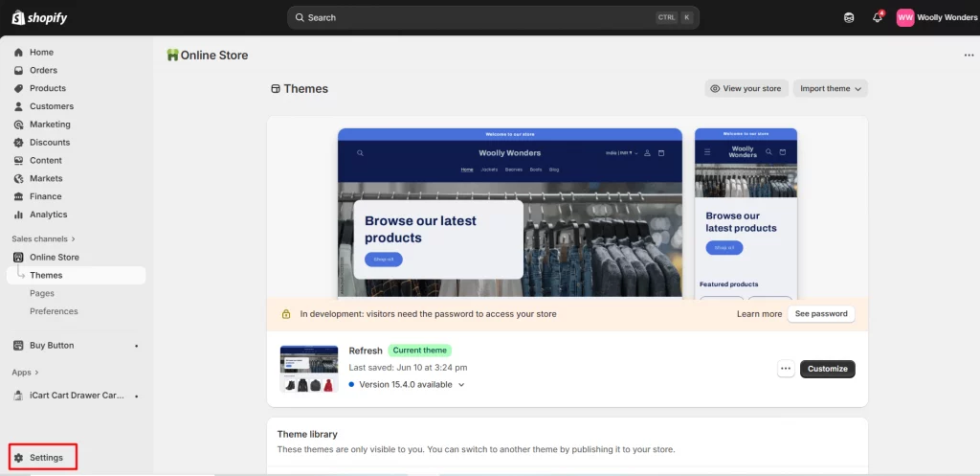This screenshot has height=476, width=980.
Task: Open Preferences under Online Store
Action: [x=54, y=311]
